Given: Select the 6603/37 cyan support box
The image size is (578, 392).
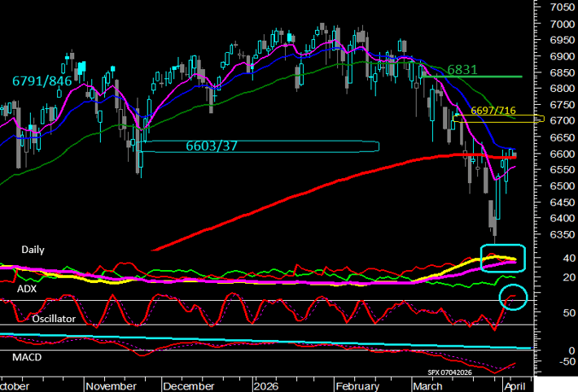Looking at the screenshot, I should tap(259, 146).
